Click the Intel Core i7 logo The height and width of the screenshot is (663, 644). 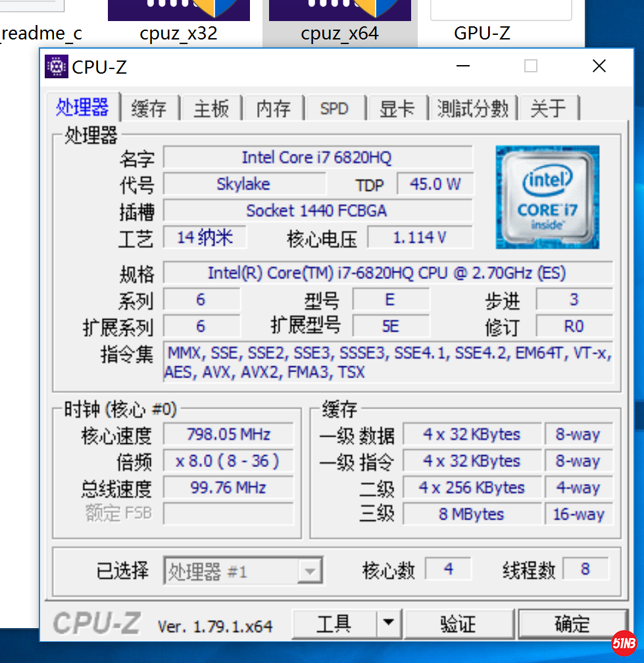coord(547,197)
